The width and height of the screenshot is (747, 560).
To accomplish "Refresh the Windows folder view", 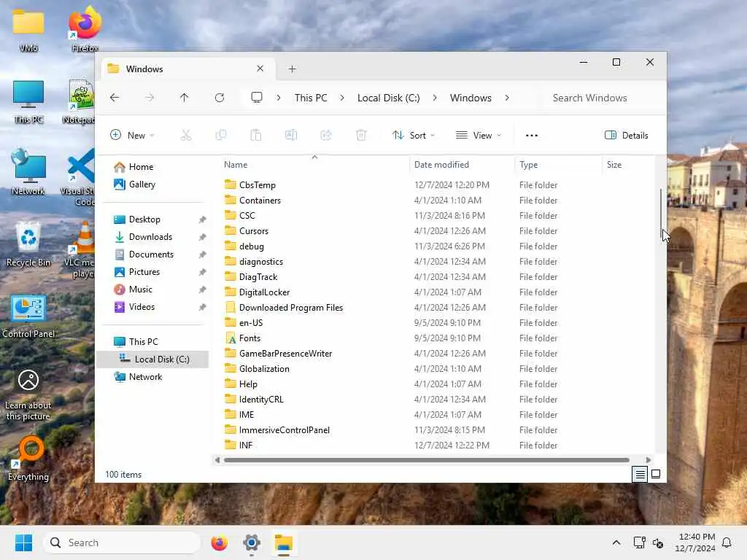I will point(219,98).
